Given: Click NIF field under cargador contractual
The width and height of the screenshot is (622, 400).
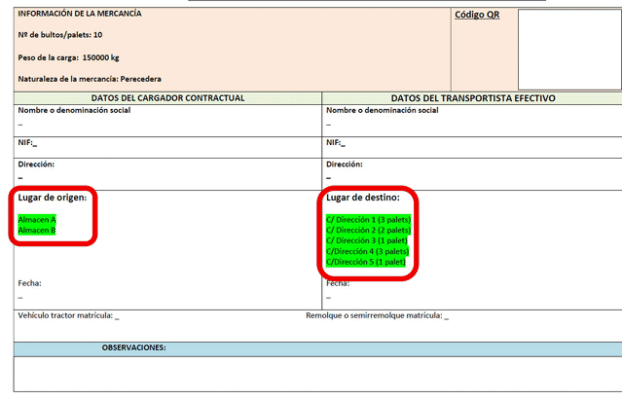Looking at the screenshot, I should point(167,147).
